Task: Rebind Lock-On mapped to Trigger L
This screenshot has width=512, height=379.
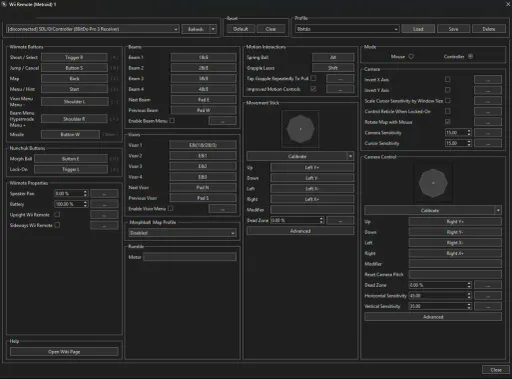Action: pos(71,169)
